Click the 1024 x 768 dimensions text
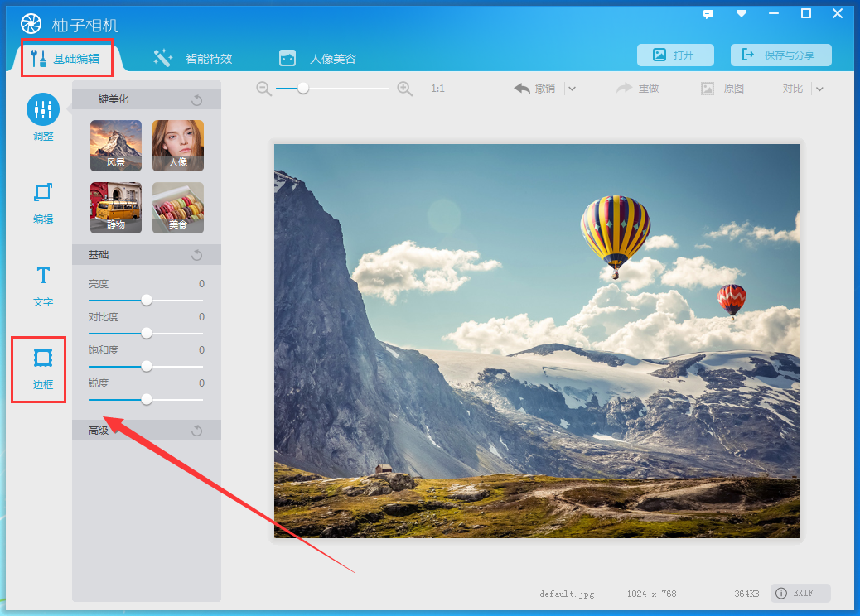Image resolution: width=860 pixels, height=616 pixels. coord(651,594)
